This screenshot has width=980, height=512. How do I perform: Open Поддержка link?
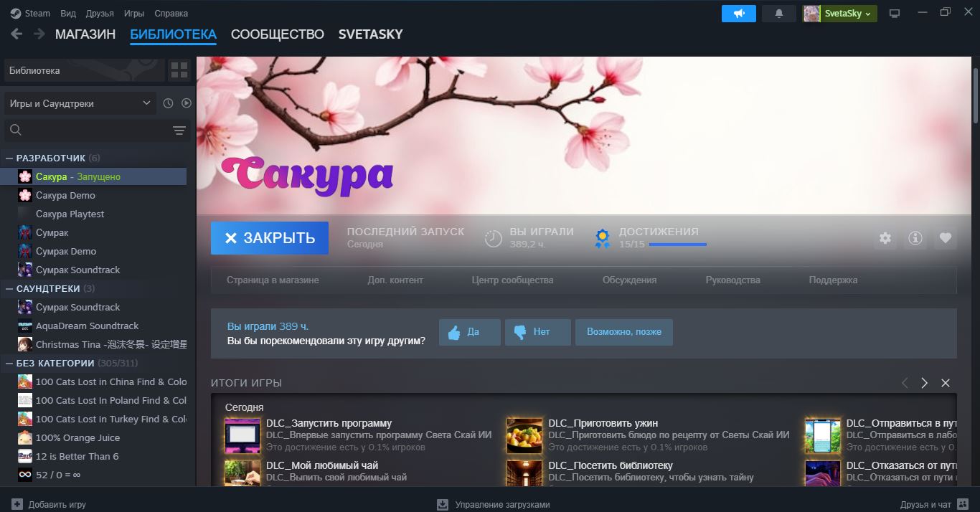[x=833, y=280]
